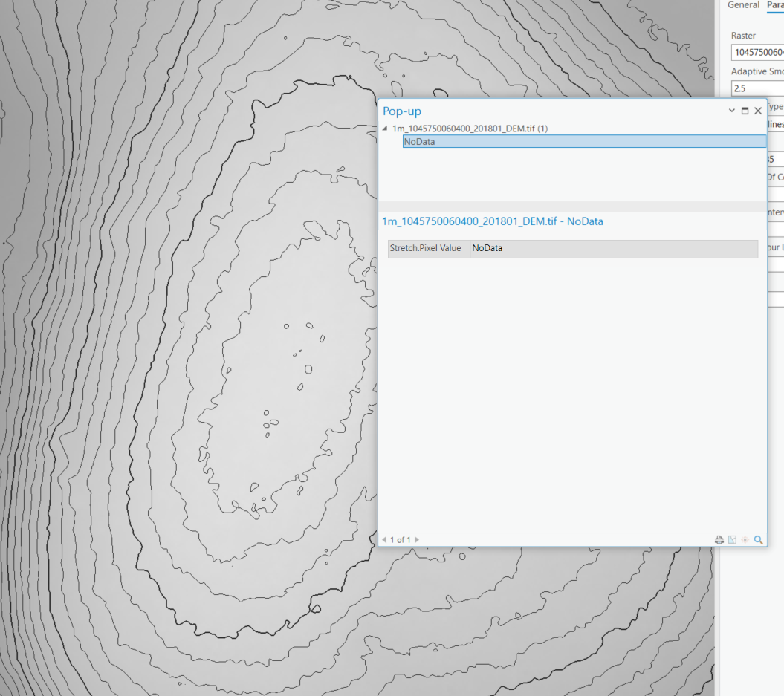
Task: Go to the next pop-up result arrow
Action: pyautogui.click(x=417, y=539)
